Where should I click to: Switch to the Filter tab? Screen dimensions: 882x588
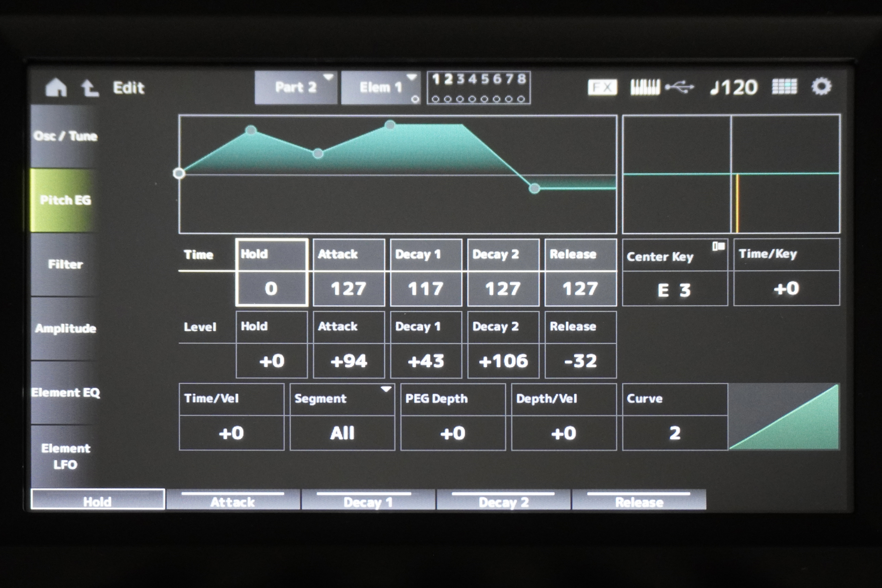(x=65, y=264)
